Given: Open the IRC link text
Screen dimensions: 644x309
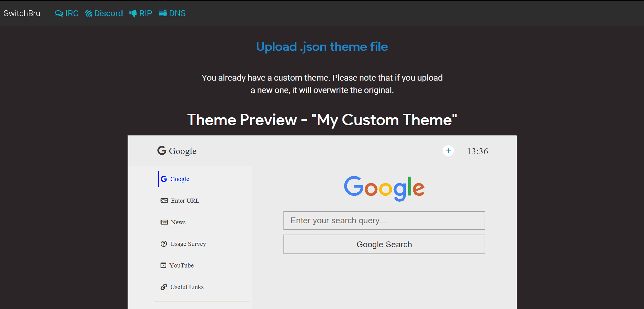Looking at the screenshot, I should (72, 13).
